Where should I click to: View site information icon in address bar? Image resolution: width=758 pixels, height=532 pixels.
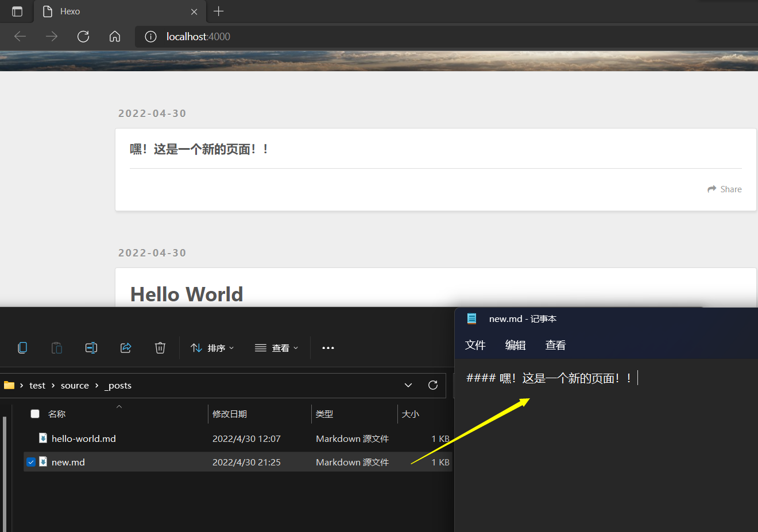tap(150, 37)
